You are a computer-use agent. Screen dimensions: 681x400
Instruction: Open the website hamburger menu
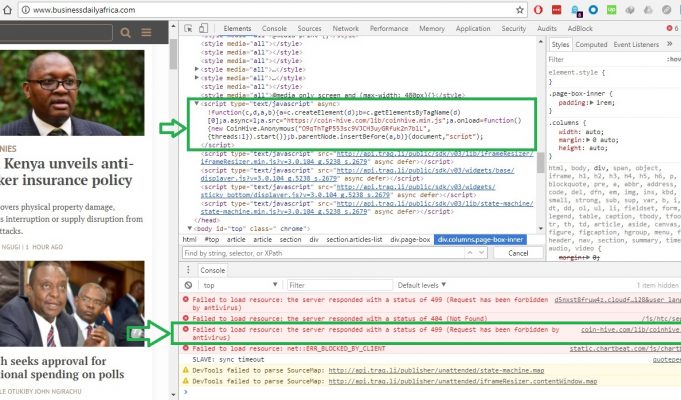tap(146, 33)
